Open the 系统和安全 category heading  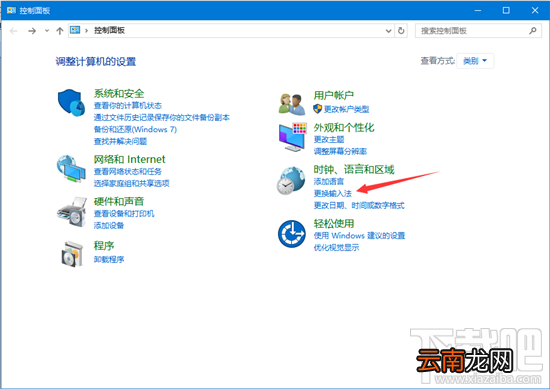[119, 93]
